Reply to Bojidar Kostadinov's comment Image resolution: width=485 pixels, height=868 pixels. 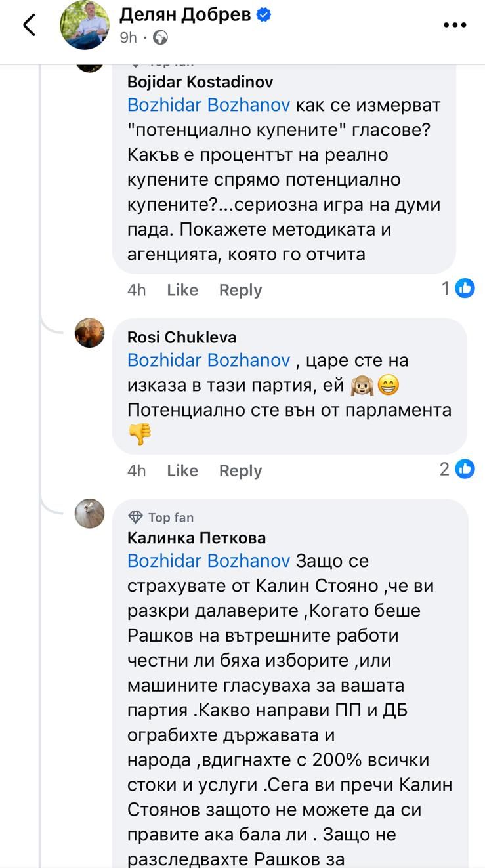[x=240, y=290]
